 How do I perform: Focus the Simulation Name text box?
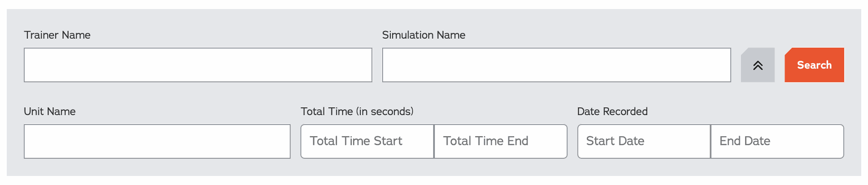(x=557, y=65)
